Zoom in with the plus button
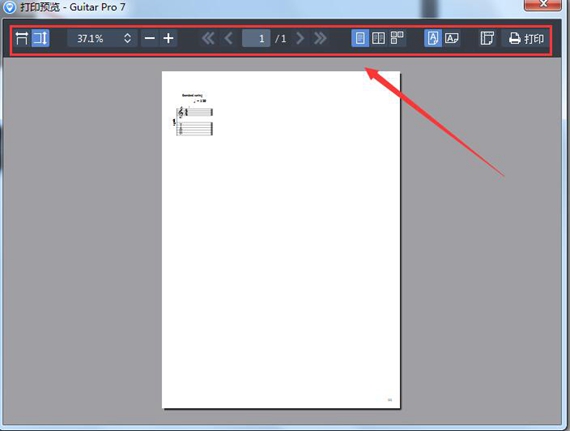 [168, 38]
